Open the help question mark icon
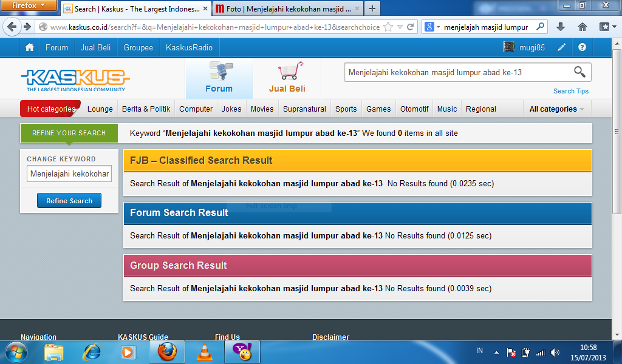This screenshot has height=364, width=622. click(582, 47)
